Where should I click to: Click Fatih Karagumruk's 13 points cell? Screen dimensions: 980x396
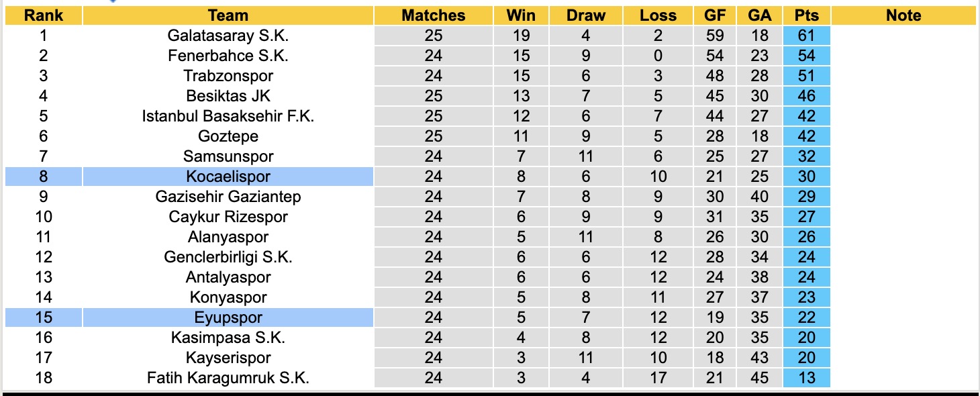tap(806, 378)
